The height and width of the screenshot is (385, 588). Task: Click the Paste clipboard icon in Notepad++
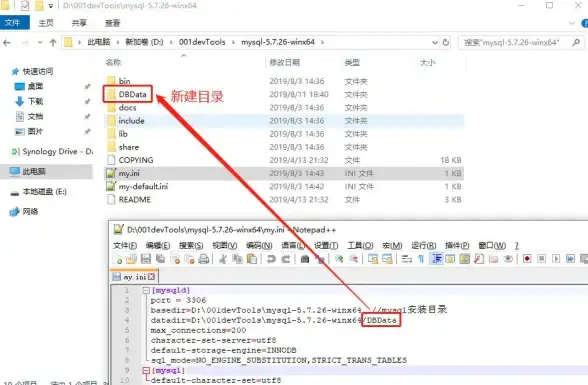click(252, 259)
